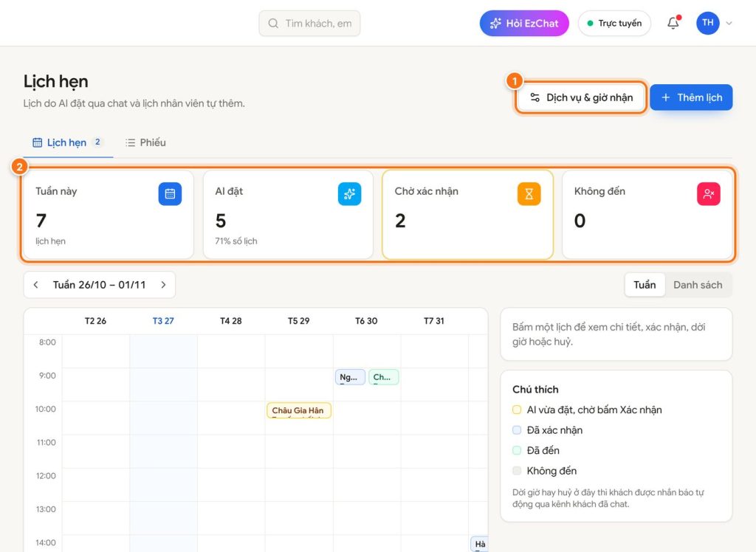Select the Danh sách view
Viewport: 756px width, 552px height.
pos(698,285)
